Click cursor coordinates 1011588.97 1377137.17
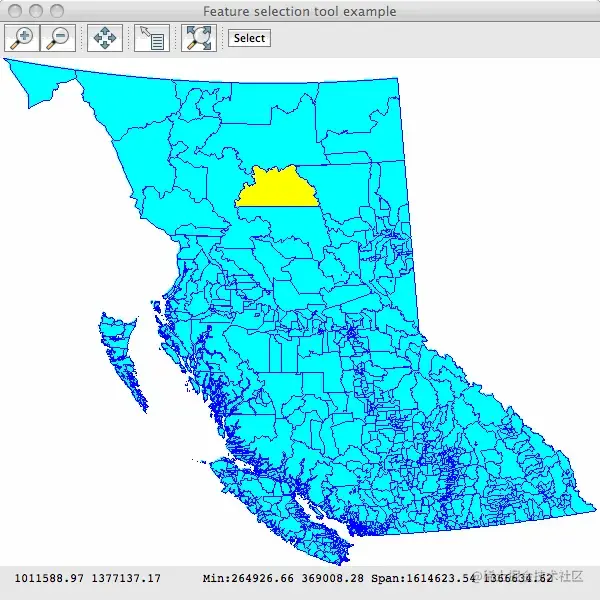The image size is (600, 600). pyautogui.click(x=88, y=578)
